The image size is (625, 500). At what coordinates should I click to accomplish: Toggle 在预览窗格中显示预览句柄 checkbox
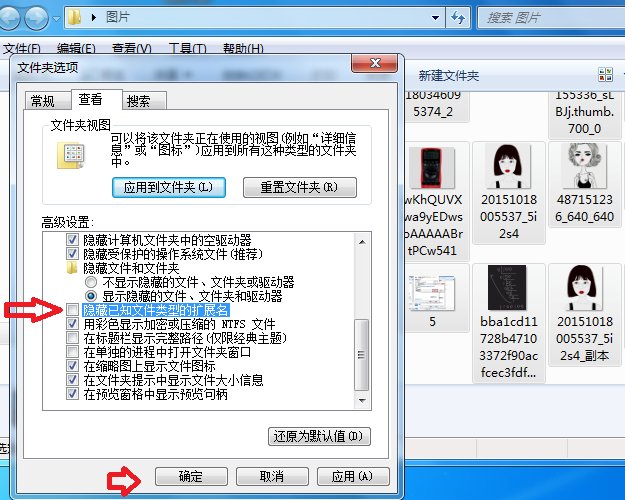point(72,394)
